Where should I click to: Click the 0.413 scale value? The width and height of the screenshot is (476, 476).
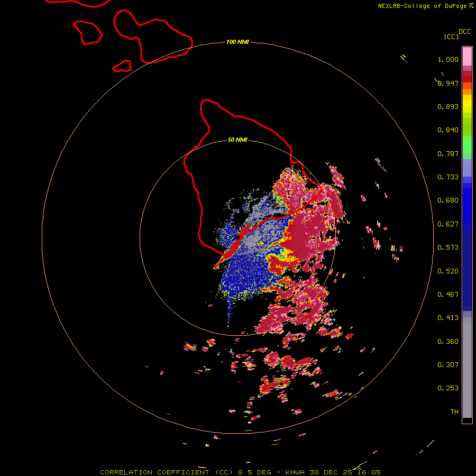448,318
